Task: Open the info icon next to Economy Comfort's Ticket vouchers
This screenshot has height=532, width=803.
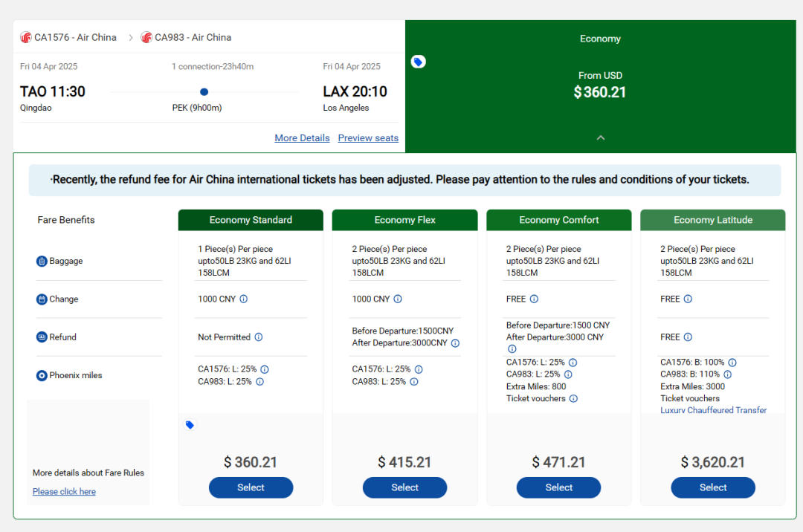Action: tap(573, 398)
